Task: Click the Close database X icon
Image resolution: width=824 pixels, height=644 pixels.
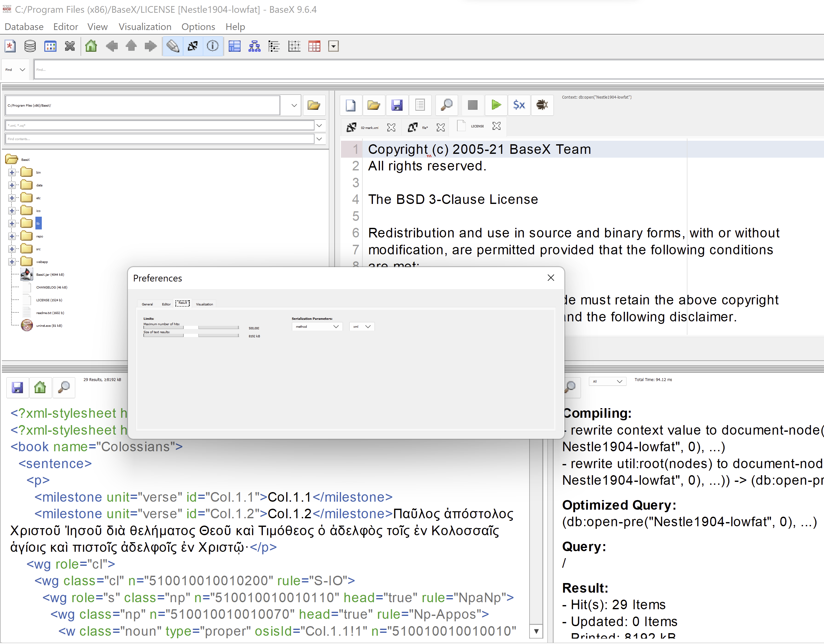Action: 70,46
